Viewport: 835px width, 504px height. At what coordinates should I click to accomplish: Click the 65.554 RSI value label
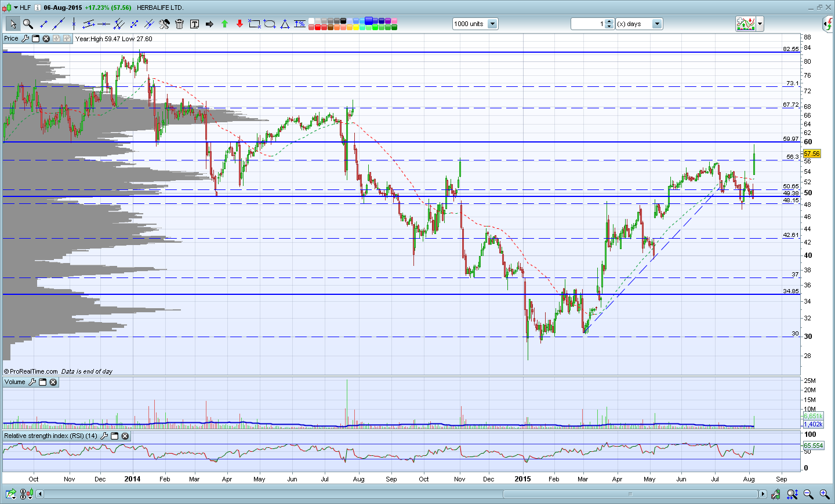tap(814, 445)
